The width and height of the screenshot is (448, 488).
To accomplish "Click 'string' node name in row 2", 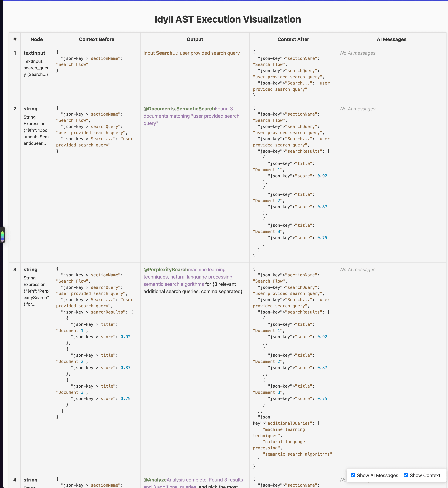I will tap(31, 109).
